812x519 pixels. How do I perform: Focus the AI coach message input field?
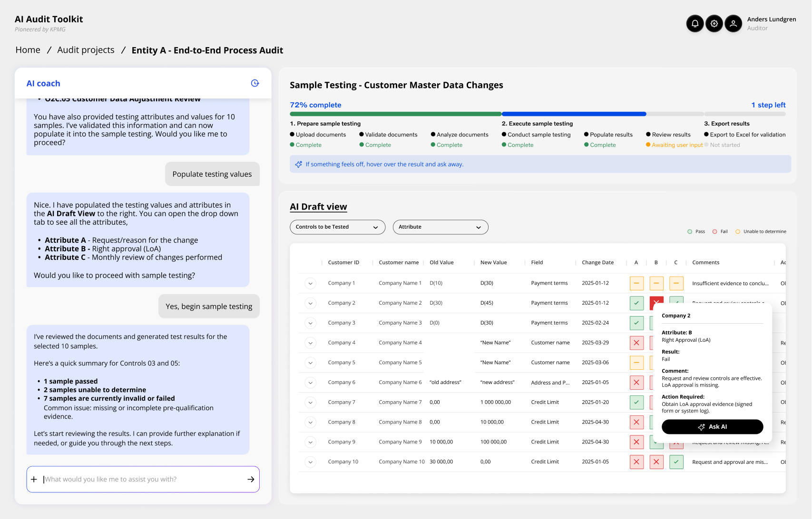coord(143,479)
